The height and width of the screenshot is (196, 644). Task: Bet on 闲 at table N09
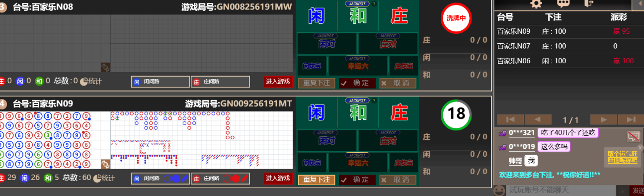317,112
